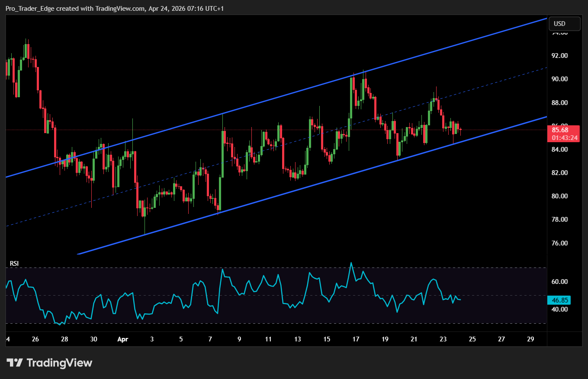Click the 13 date on time axis
The image size is (588, 379).
tap(297, 339)
